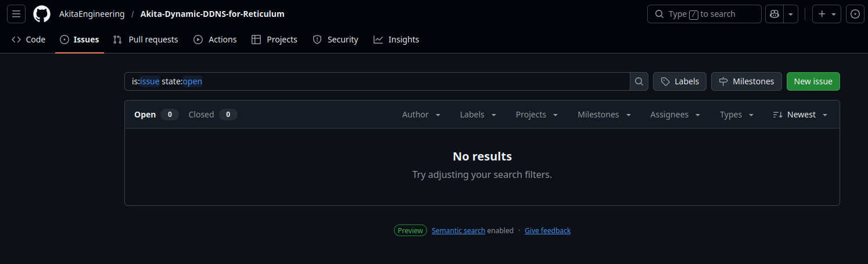
Task: Click the magnifier search button
Action: [639, 81]
